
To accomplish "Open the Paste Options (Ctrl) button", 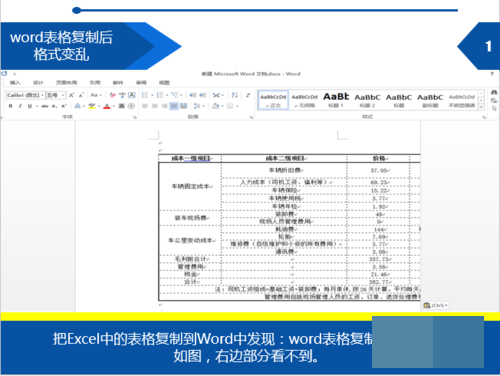I will pos(436,305).
